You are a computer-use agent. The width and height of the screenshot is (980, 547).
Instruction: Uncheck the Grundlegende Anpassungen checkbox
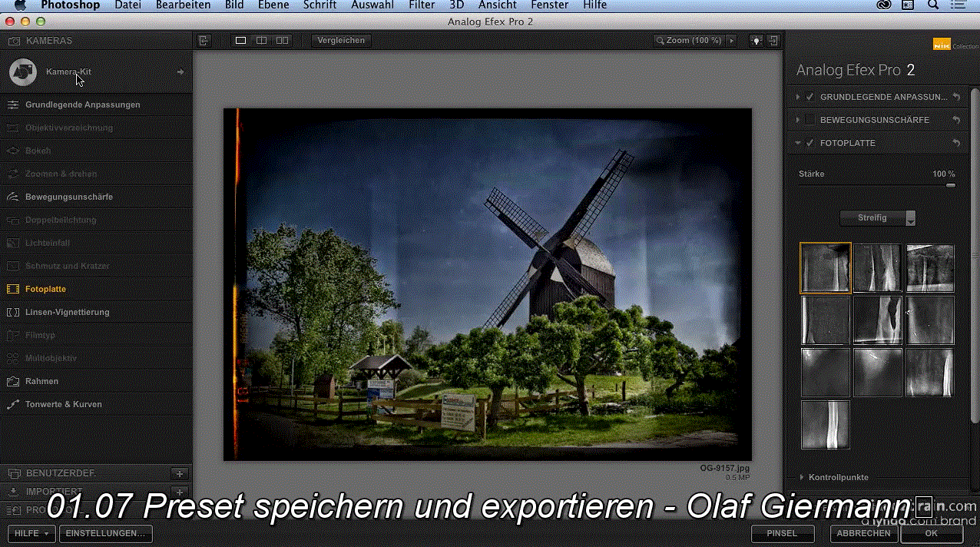pos(809,97)
